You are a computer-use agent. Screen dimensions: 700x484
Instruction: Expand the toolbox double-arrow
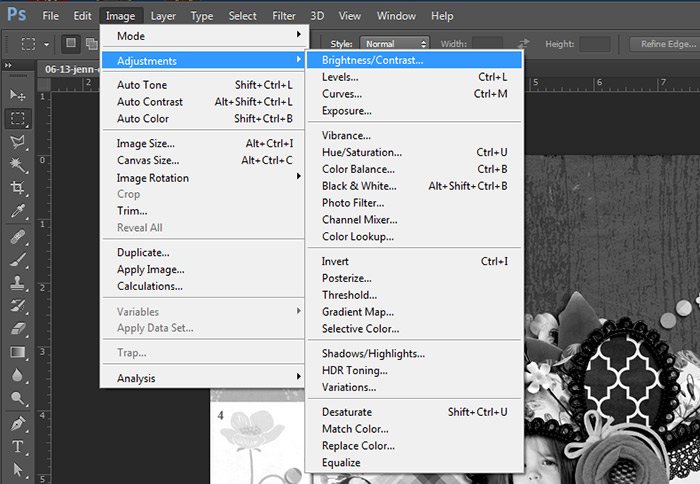pyautogui.click(x=8, y=65)
